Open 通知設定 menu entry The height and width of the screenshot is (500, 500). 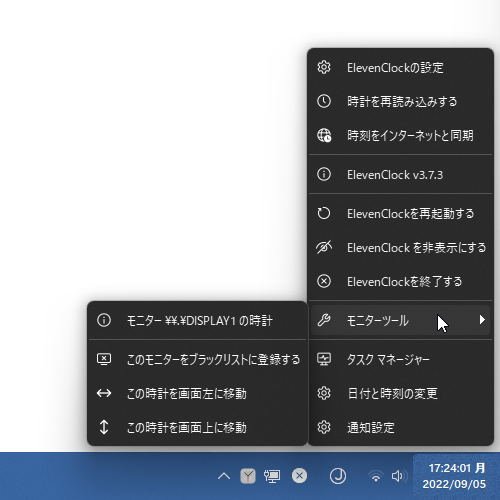(400, 427)
